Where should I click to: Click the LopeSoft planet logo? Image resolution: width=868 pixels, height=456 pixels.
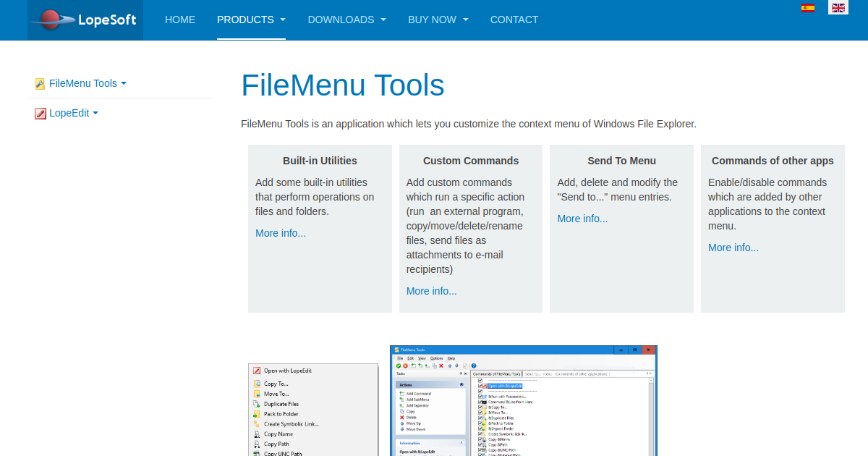[x=85, y=20]
